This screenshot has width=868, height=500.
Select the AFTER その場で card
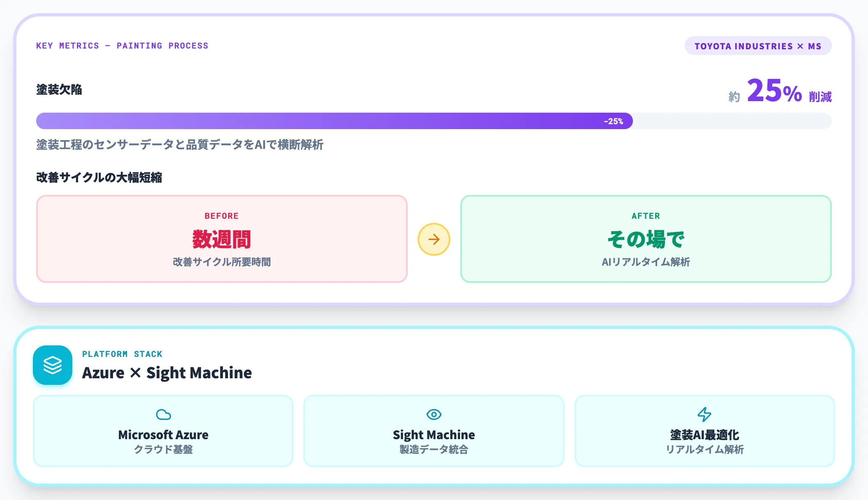pos(646,239)
